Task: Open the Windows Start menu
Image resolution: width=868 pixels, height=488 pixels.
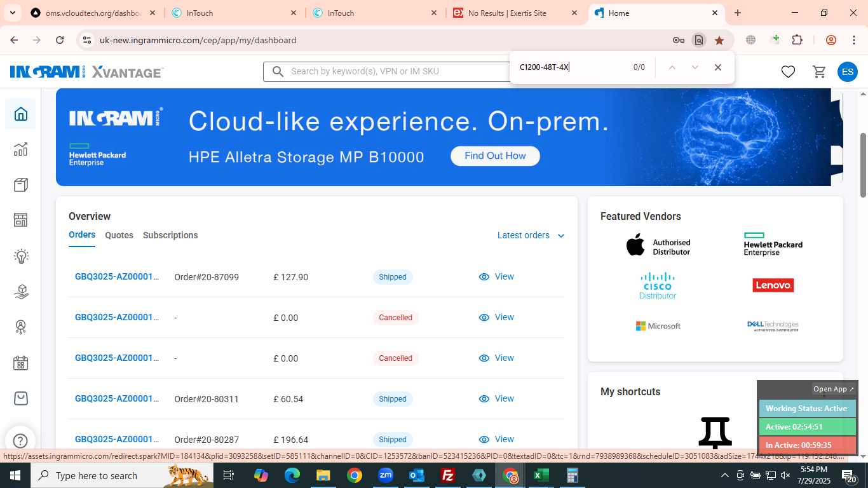Action: 15,475
